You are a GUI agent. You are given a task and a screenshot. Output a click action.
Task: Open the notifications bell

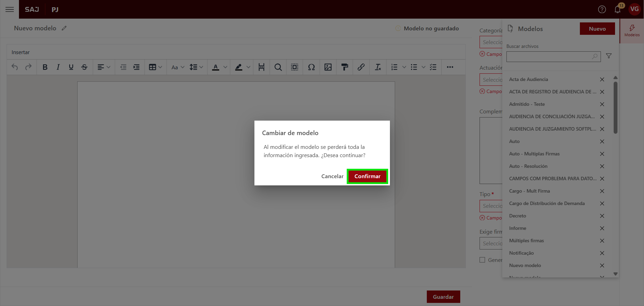coord(617,9)
